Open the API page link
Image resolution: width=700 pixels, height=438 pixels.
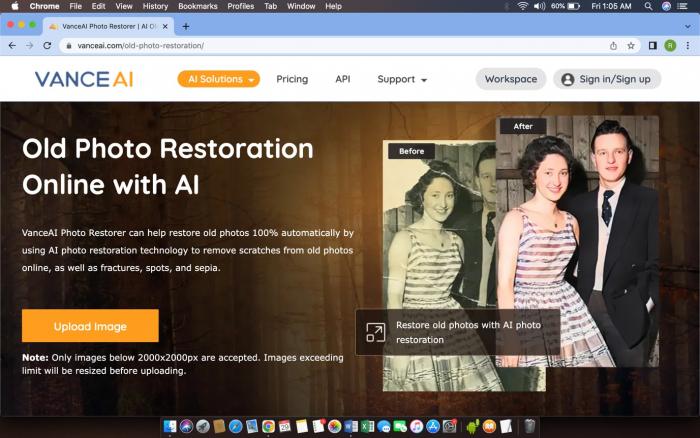pyautogui.click(x=342, y=79)
